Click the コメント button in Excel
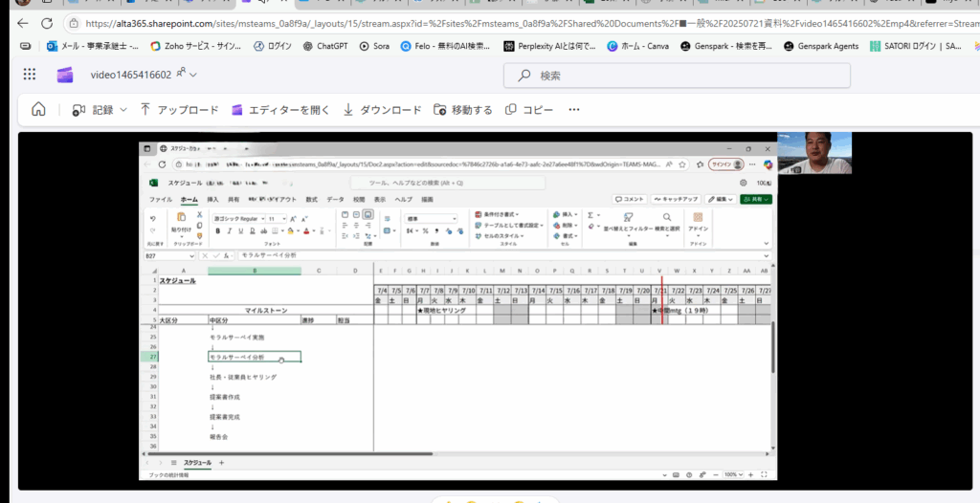The height and width of the screenshot is (503, 980). (x=629, y=199)
